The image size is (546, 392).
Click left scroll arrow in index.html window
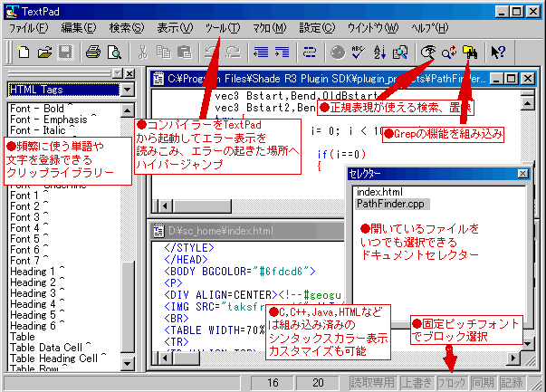pos(166,359)
